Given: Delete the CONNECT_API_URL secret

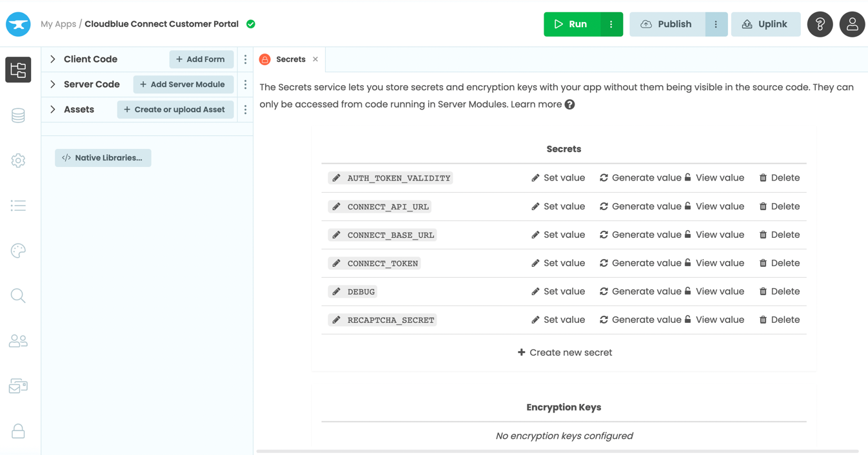Looking at the screenshot, I should point(779,206).
